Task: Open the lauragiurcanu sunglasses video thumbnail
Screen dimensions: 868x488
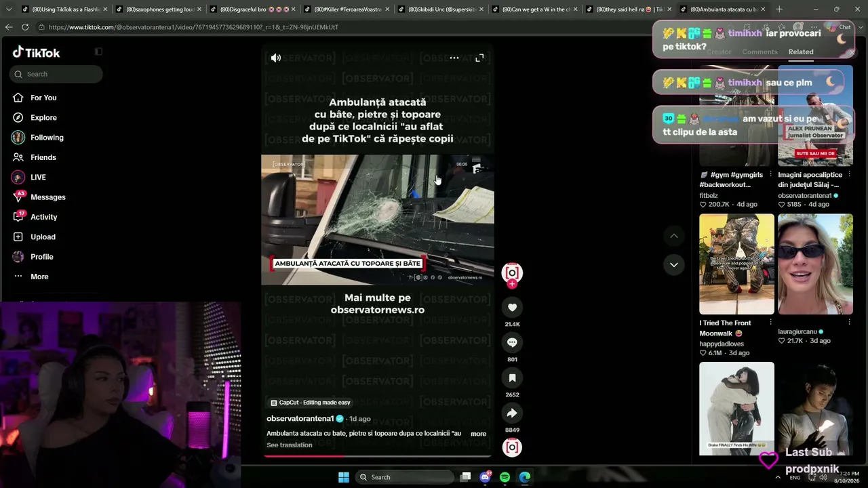Action: [815, 264]
